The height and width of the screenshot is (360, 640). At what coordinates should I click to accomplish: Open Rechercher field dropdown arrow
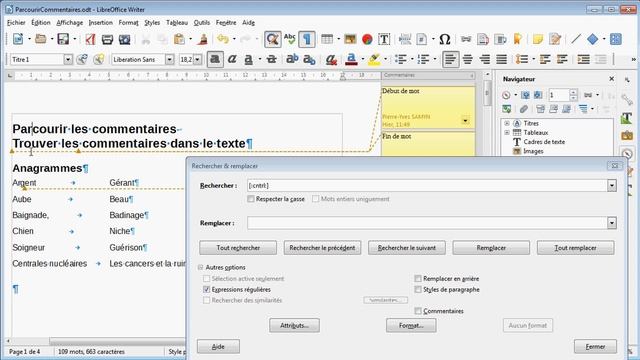point(611,185)
